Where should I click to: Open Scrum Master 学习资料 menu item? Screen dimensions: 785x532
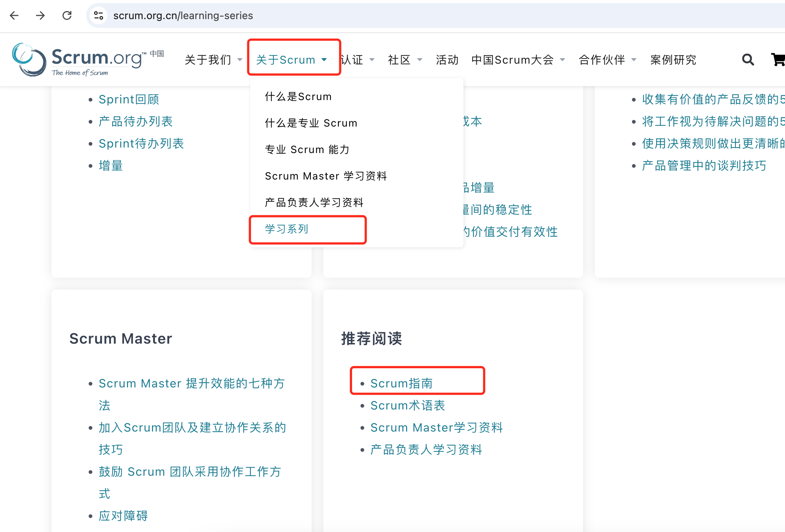pyautogui.click(x=326, y=176)
